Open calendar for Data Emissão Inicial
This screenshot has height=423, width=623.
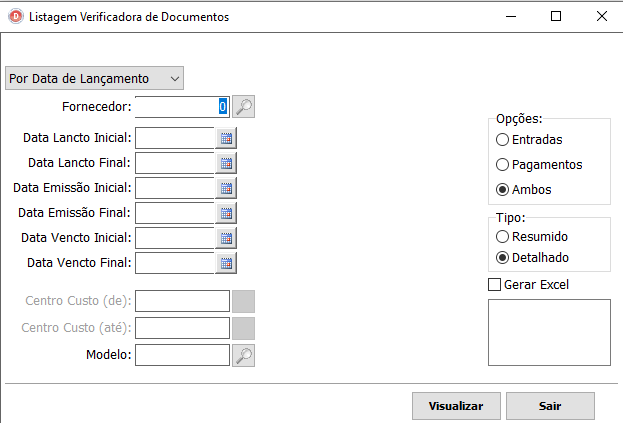[226, 187]
